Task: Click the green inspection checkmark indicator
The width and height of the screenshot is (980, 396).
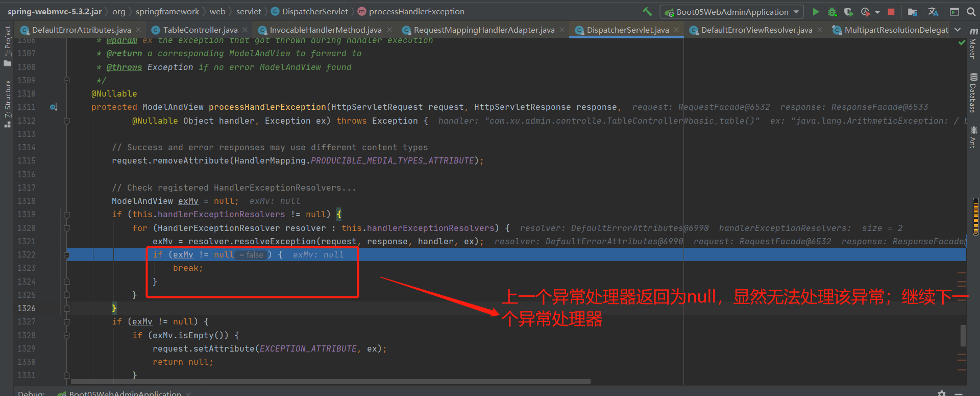Action: [962, 43]
